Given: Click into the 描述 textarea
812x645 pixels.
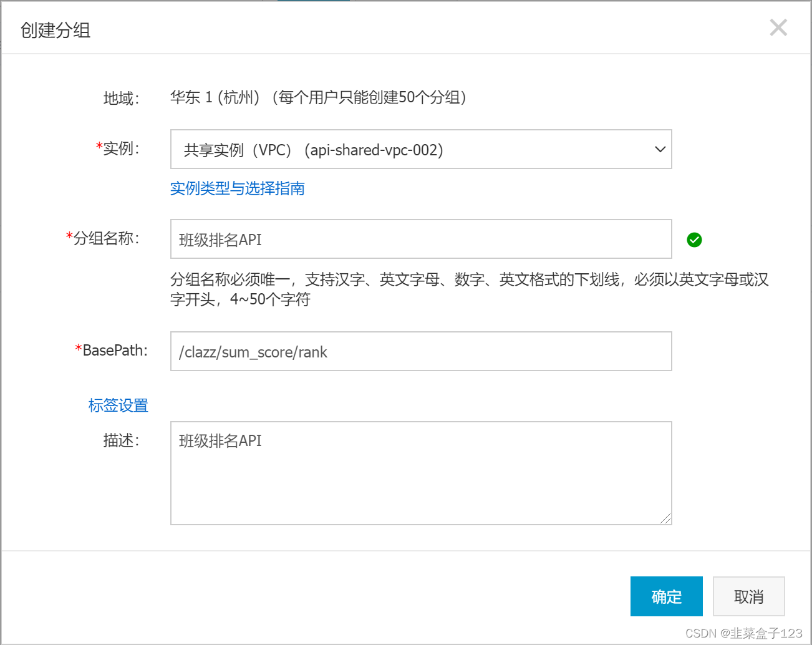Looking at the screenshot, I should click(421, 473).
